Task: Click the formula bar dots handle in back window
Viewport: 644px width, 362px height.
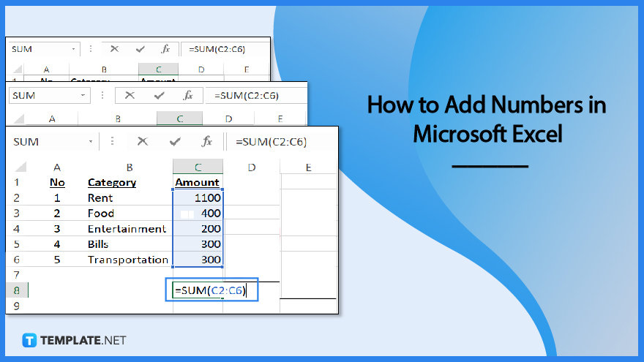Action: click(91, 49)
